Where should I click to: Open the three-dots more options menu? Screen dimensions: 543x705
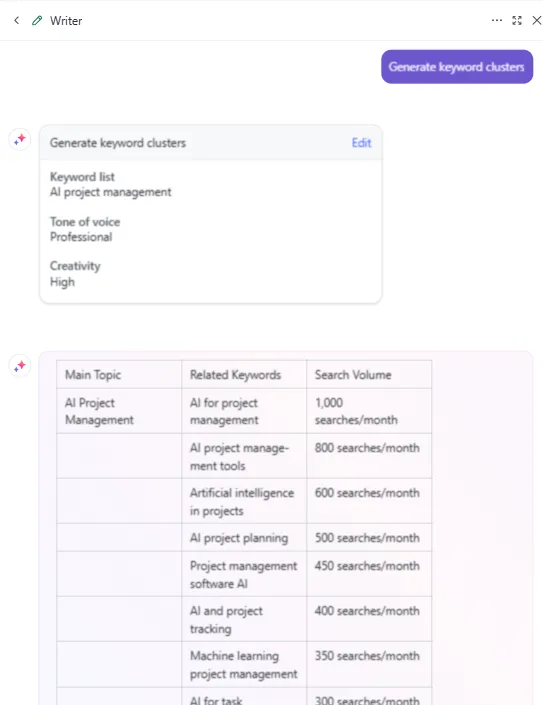coord(497,20)
